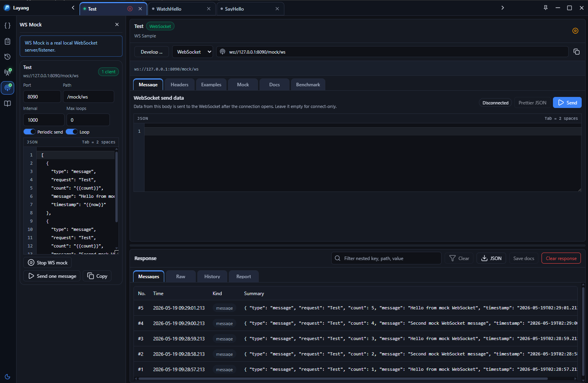Viewport: 588px width, 383px height.
Task: Copy the WebSocket URL with copy icon
Action: (577, 52)
